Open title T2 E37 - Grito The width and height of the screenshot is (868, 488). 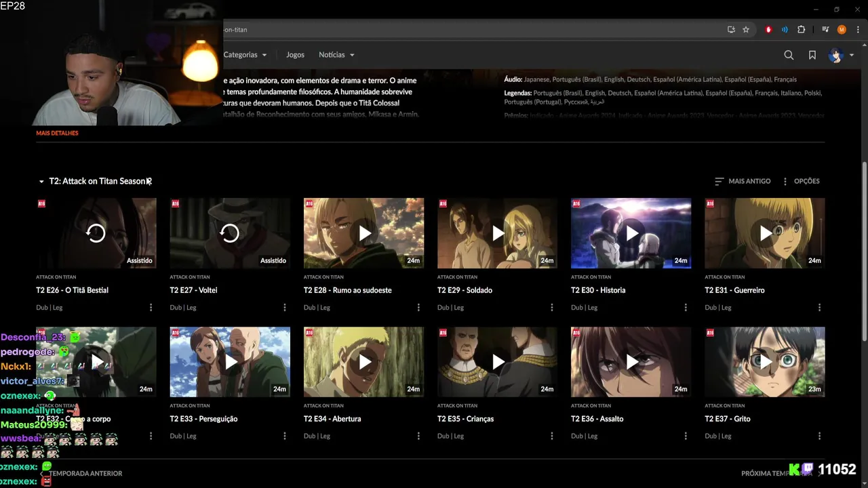tap(728, 419)
